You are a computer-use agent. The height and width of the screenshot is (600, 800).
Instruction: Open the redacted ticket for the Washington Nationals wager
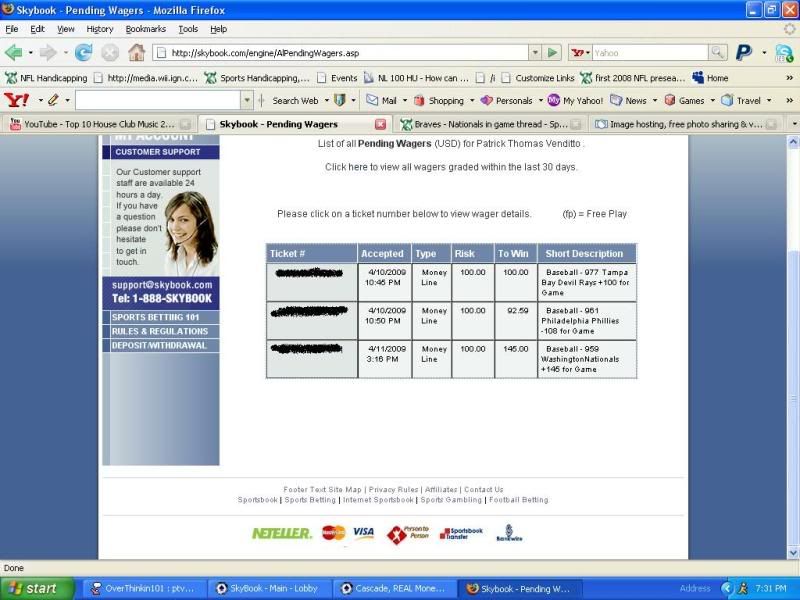[x=306, y=349]
